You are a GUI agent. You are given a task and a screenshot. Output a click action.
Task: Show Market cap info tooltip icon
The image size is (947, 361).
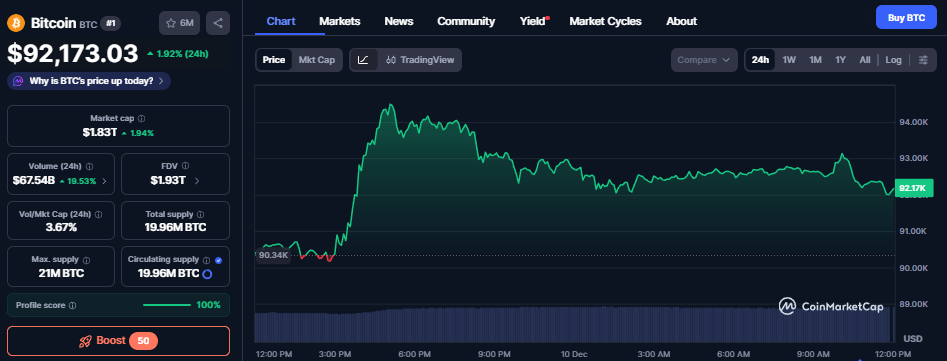click(141, 119)
